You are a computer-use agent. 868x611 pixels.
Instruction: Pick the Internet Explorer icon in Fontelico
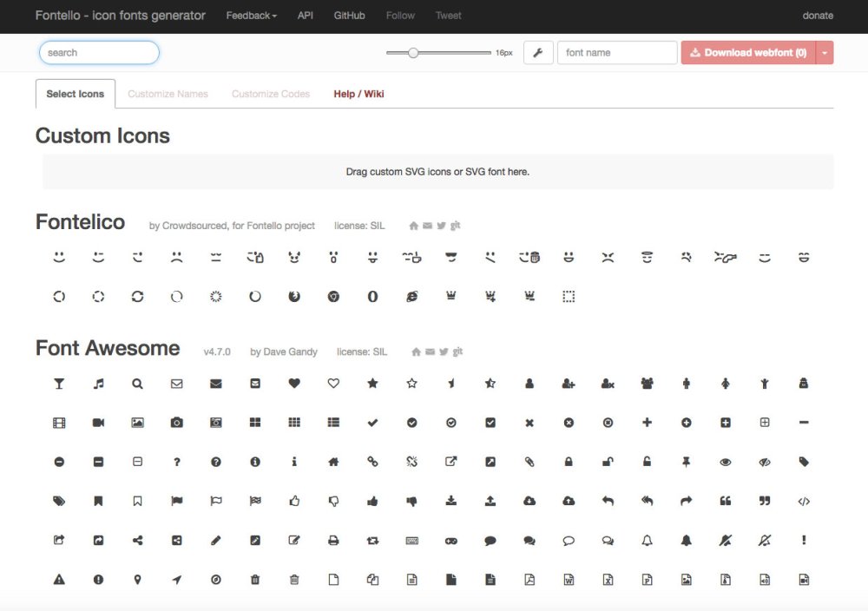click(x=411, y=297)
